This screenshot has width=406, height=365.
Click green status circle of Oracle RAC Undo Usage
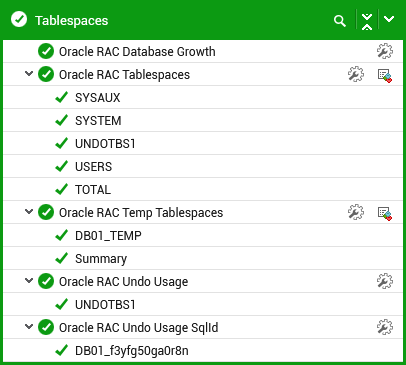[x=46, y=281]
